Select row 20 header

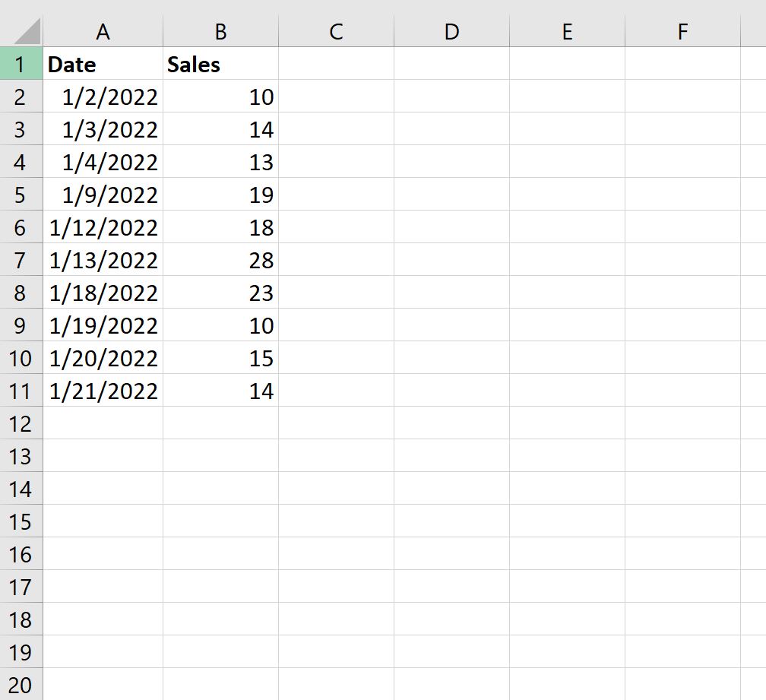tap(21, 685)
